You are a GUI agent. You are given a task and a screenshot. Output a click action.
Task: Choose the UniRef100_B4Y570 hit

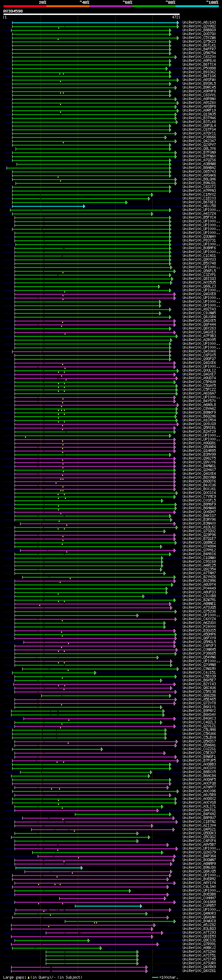[x=199, y=401]
